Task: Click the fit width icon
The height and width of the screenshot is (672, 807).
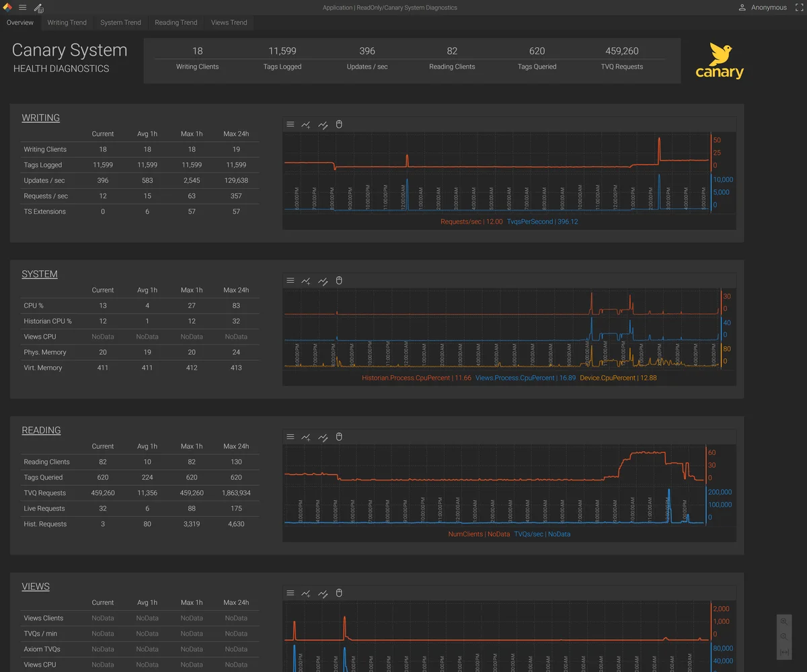Action: click(784, 652)
